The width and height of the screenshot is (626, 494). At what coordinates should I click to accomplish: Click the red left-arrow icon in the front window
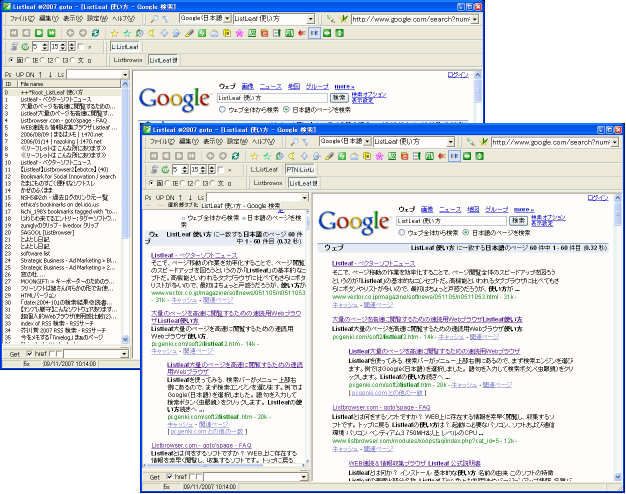click(x=442, y=156)
